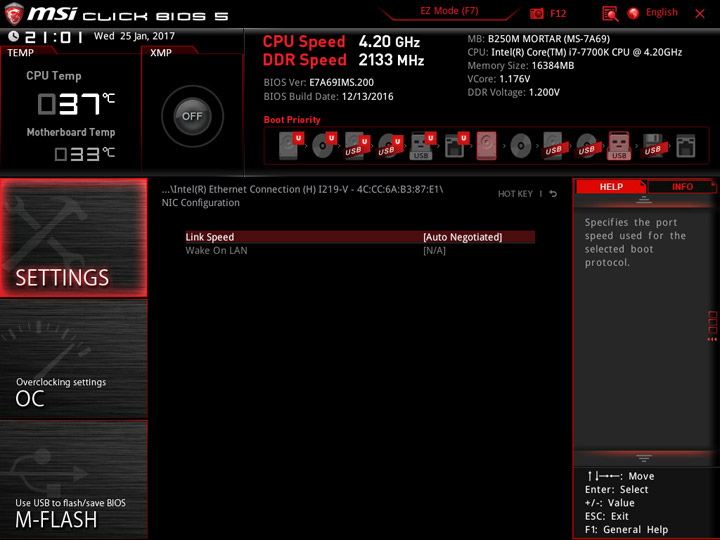This screenshot has width=720, height=540.
Task: Click the Motherboard Temp 33 degree readout
Action: pyautogui.click(x=84, y=154)
